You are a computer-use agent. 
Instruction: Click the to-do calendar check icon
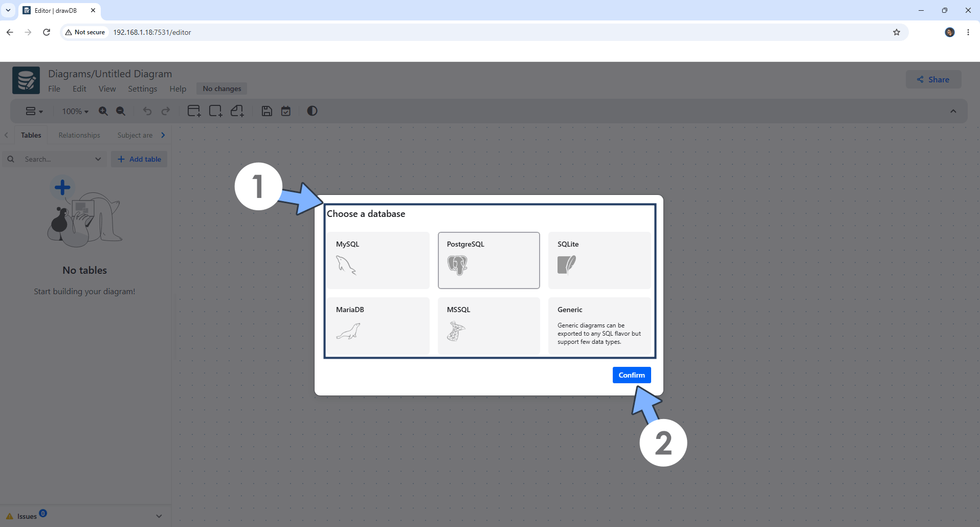pyautogui.click(x=286, y=111)
